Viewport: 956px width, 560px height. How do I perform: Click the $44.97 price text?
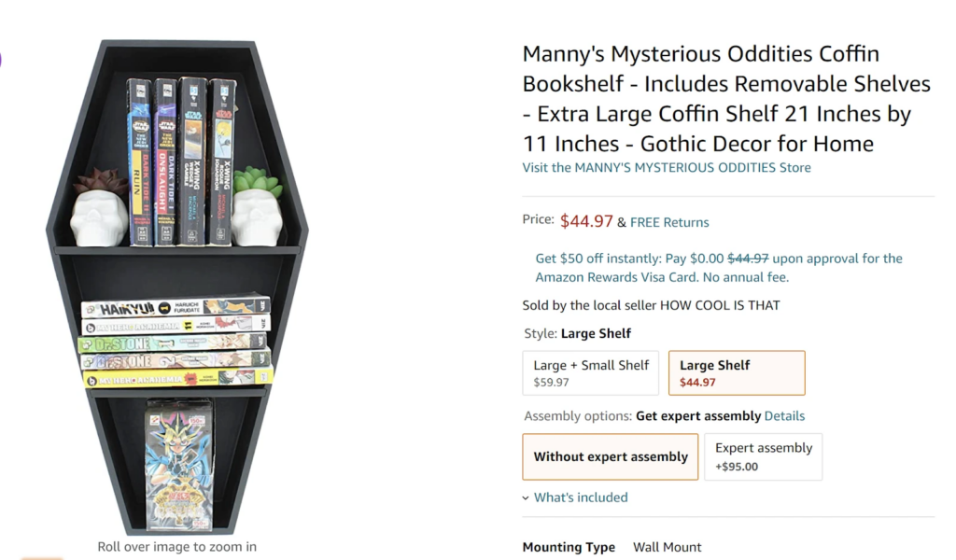(586, 221)
